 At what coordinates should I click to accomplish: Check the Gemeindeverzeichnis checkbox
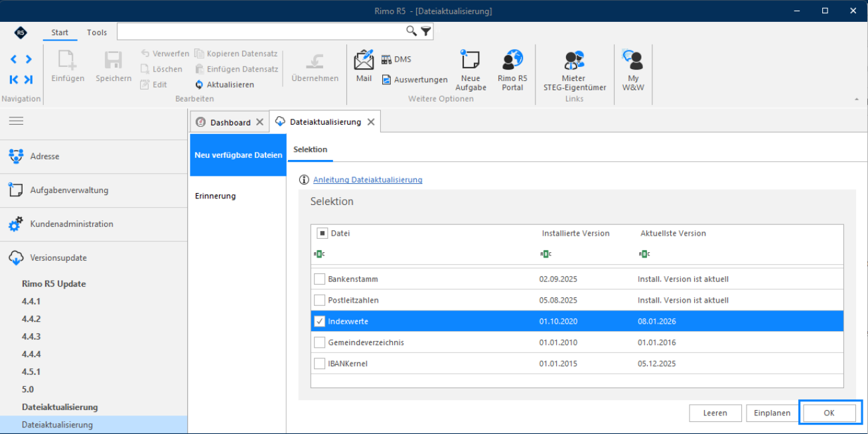(319, 343)
